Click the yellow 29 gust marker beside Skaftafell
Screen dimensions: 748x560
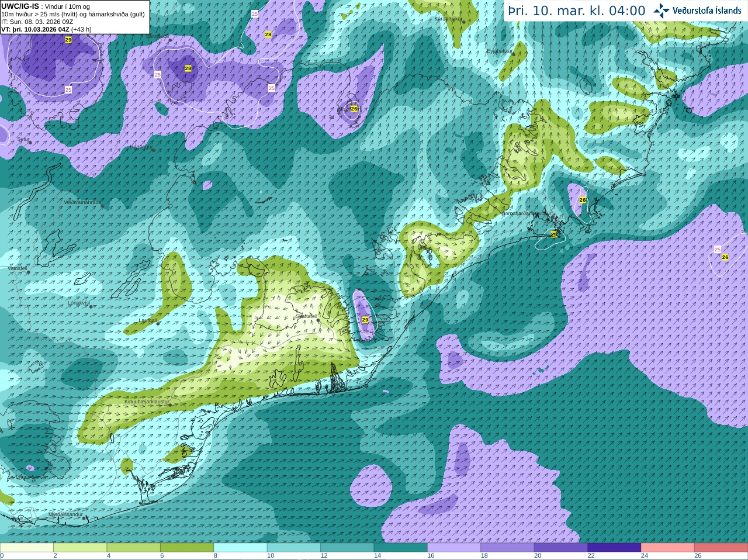click(x=365, y=320)
